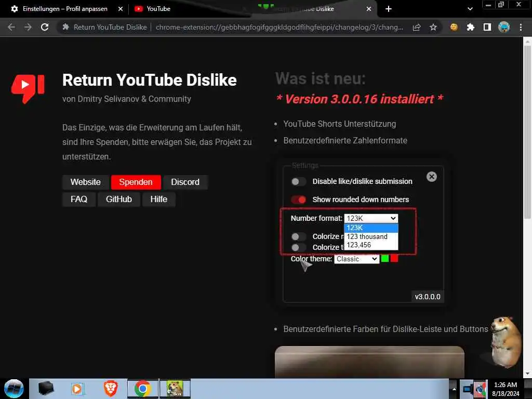Click the Return YouTube Dislike logo
Image resolution: width=532 pixels, height=399 pixels.
[28, 88]
